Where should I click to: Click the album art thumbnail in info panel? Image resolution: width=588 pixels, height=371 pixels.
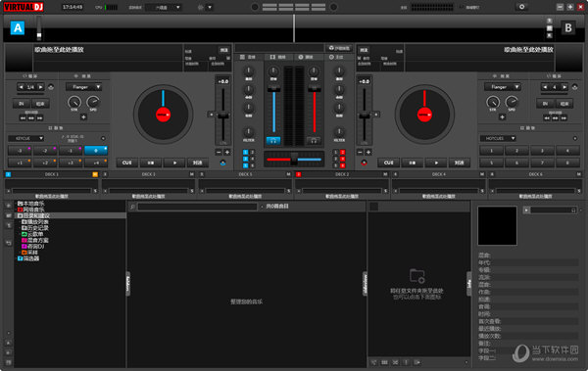[x=497, y=225]
